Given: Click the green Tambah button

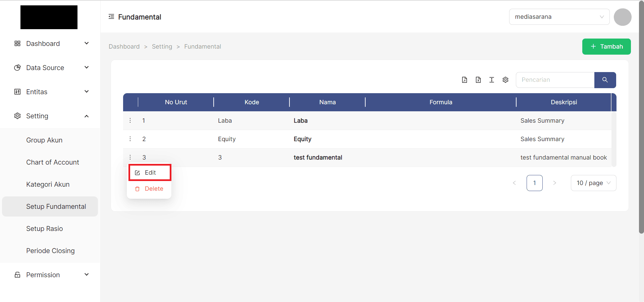Looking at the screenshot, I should coord(606,47).
